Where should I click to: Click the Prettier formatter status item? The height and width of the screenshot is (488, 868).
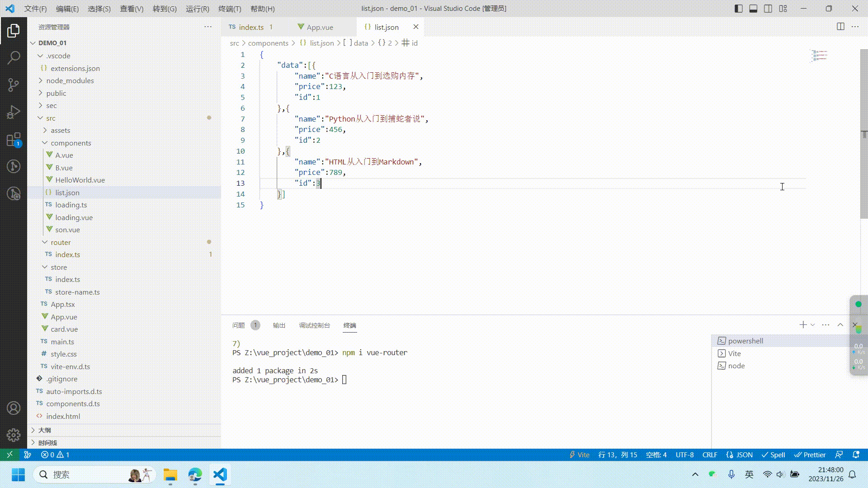click(810, 455)
